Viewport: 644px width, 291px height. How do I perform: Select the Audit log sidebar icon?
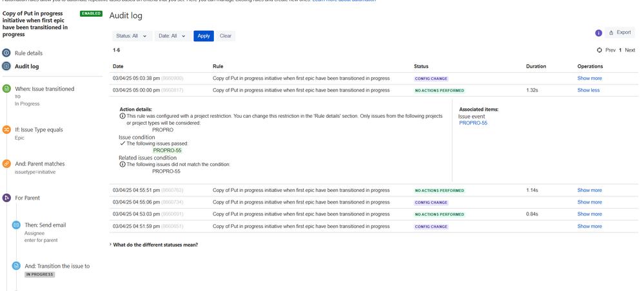click(6, 66)
